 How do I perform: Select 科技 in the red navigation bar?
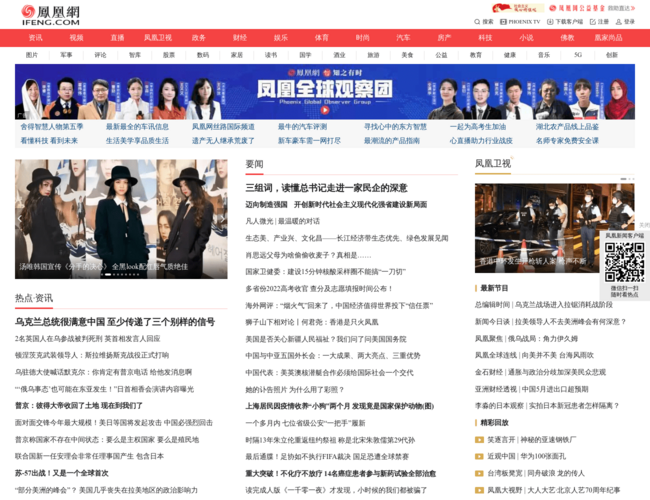coord(485,37)
